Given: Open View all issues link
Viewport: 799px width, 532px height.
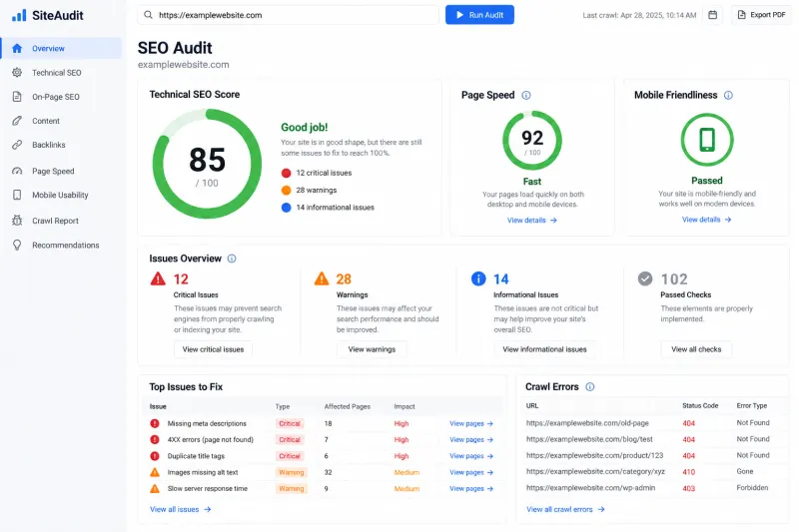Looking at the screenshot, I should click(x=181, y=509).
